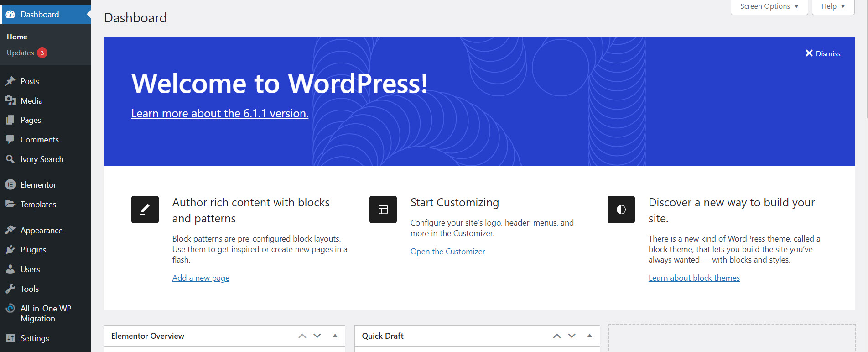Click the Plugins plug icon

coord(10,250)
